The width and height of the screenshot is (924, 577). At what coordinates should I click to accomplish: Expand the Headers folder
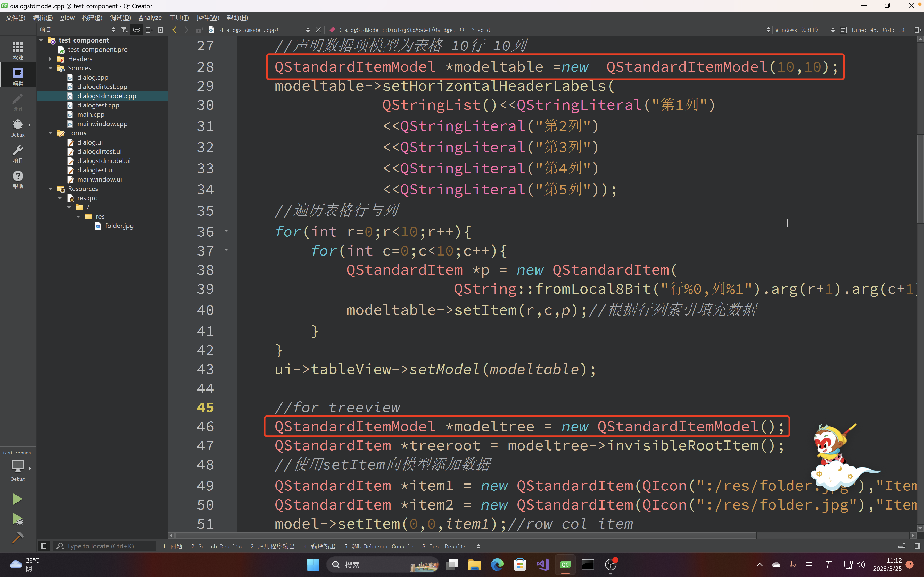50,59
